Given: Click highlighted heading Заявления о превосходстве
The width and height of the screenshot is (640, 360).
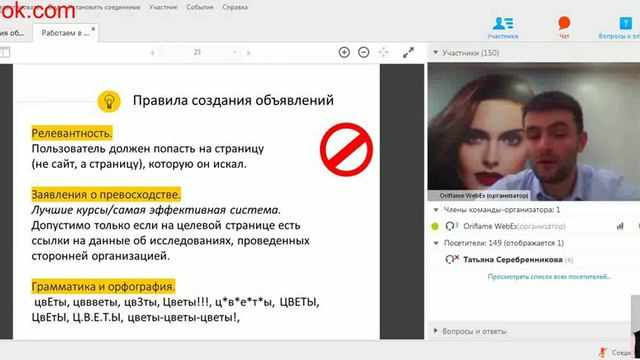Looking at the screenshot, I should coord(106,194).
